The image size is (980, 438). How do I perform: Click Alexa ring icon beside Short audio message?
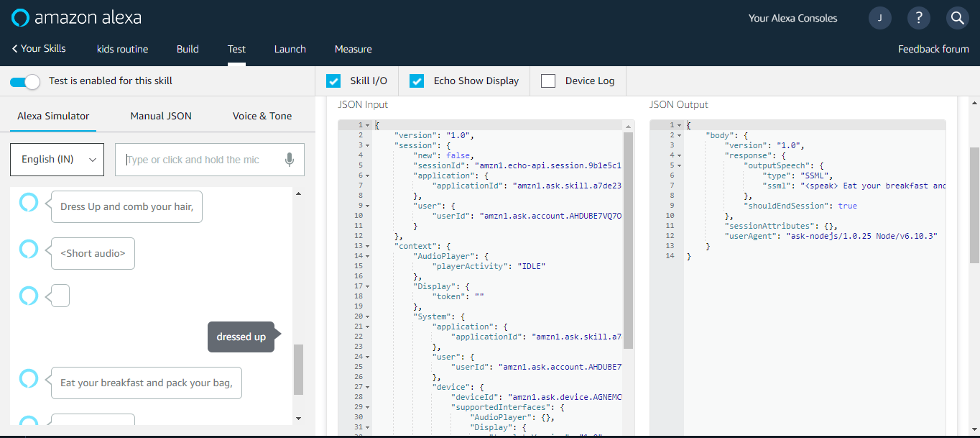(x=28, y=250)
